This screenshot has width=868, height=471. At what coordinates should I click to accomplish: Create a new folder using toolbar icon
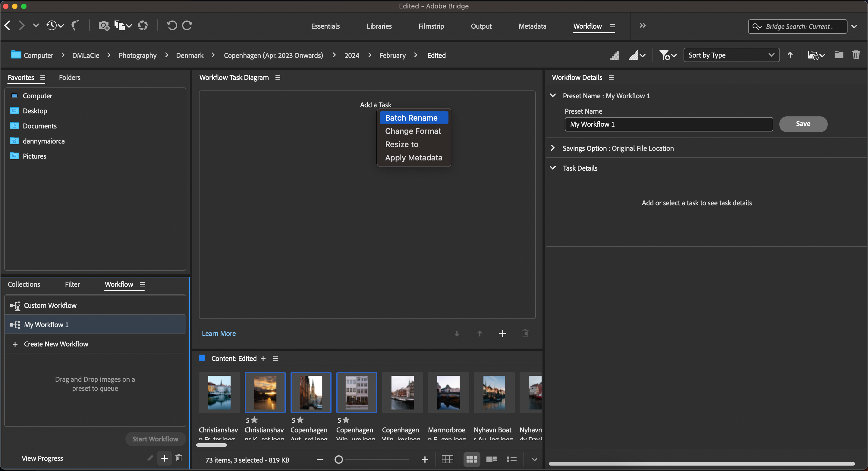tap(839, 55)
